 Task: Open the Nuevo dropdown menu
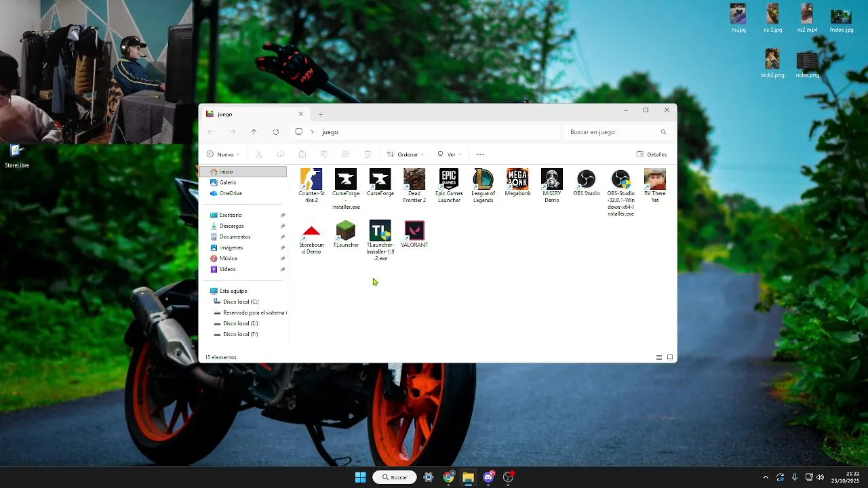coord(223,155)
